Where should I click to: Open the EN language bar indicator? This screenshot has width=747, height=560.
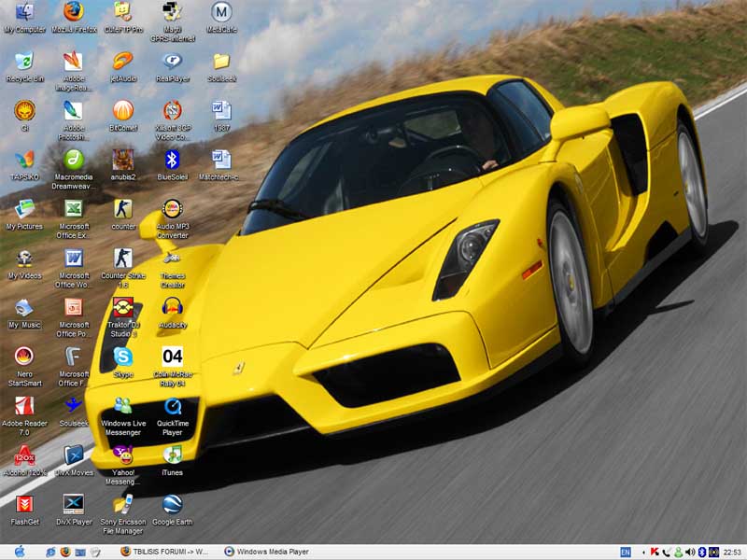(626, 552)
